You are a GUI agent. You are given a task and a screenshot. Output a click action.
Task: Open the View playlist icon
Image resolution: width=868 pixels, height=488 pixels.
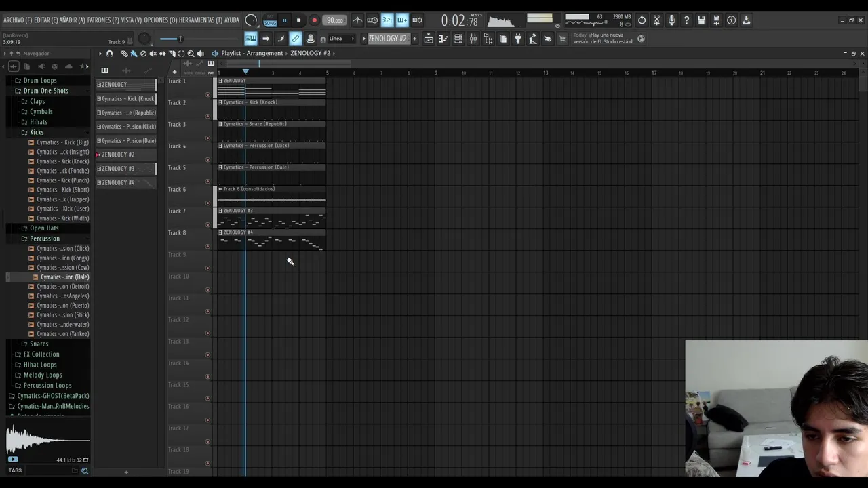(429, 39)
